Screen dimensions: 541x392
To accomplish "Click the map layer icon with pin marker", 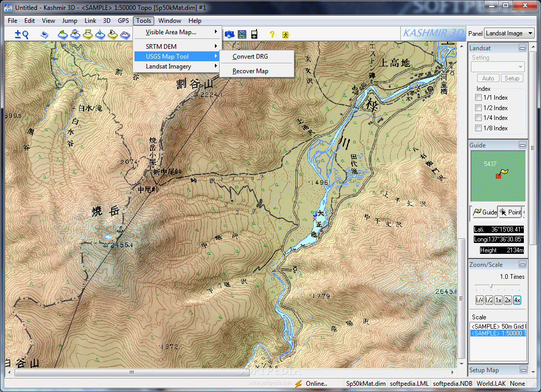I will [x=100, y=34].
